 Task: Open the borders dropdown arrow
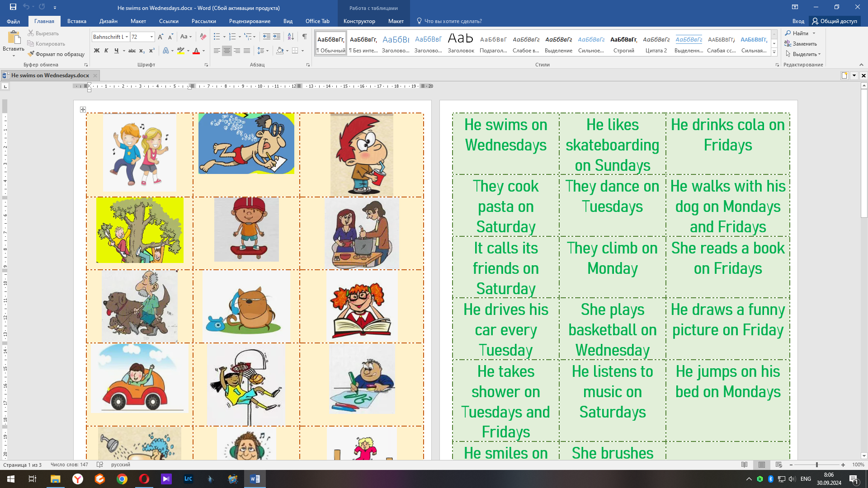point(302,51)
